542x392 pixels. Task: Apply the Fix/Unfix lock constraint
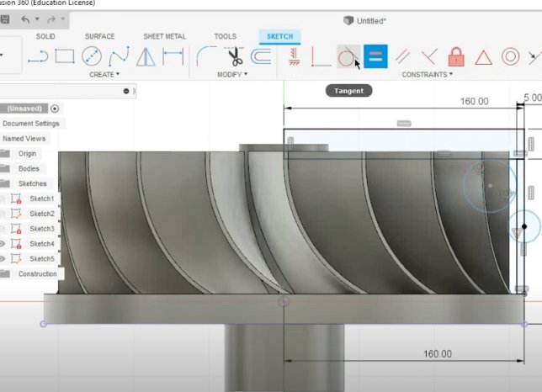click(456, 57)
